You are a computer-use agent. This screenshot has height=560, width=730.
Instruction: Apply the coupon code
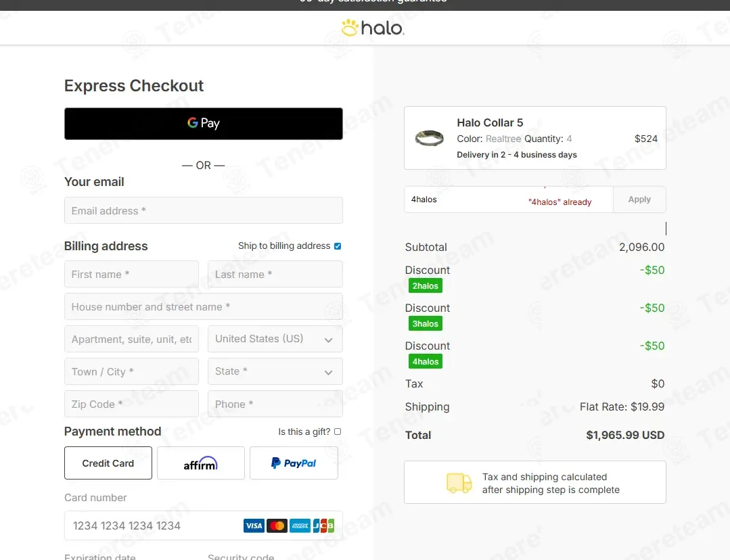tap(639, 200)
